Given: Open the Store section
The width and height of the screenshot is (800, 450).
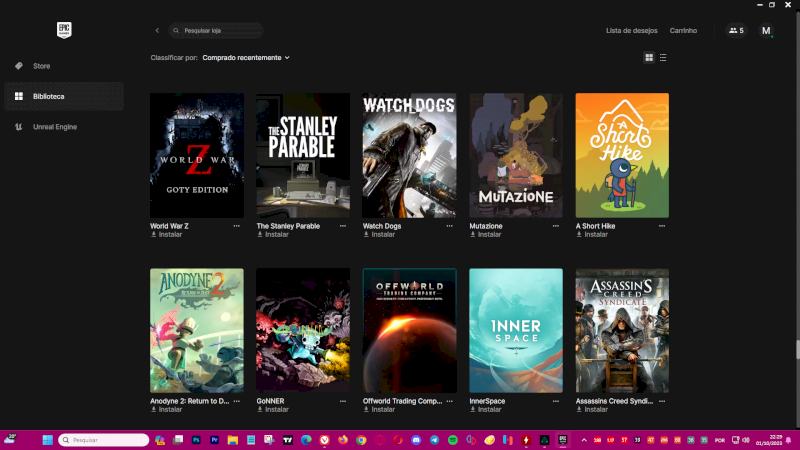Looking at the screenshot, I should coord(63,66).
